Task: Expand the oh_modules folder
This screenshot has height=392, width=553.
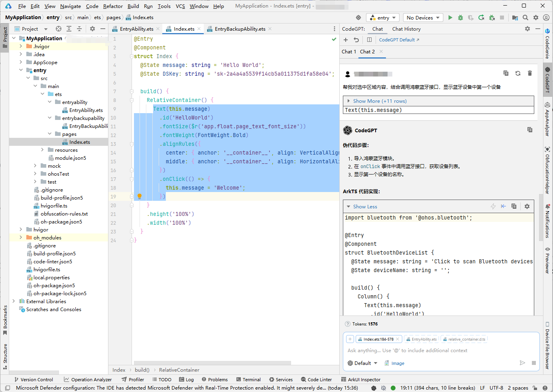Action: click(x=21, y=238)
